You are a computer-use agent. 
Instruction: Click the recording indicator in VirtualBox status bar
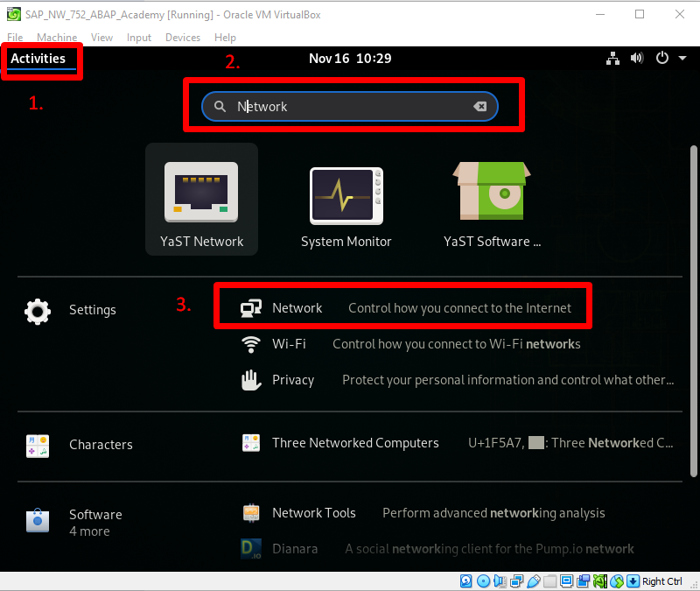tap(584, 581)
